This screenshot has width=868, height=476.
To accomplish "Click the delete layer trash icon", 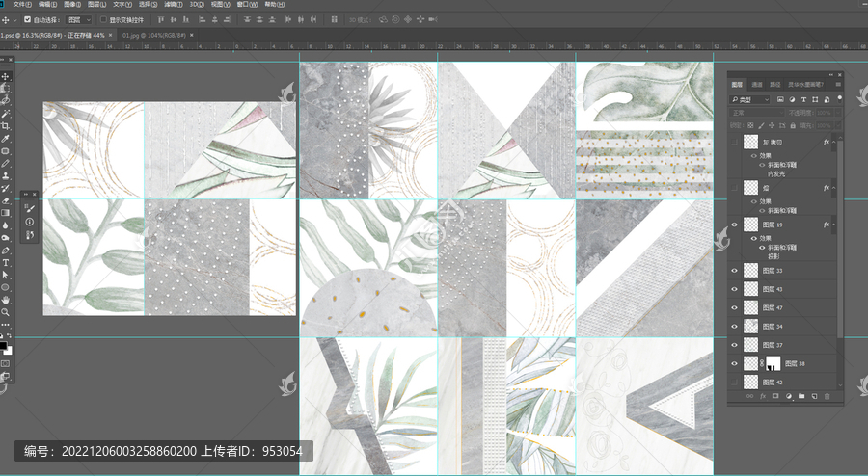I will (827, 396).
